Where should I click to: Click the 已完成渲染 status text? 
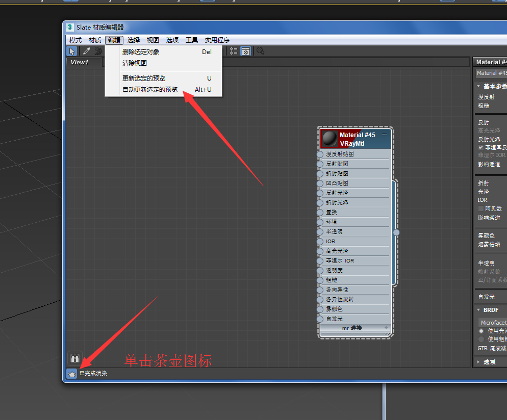pos(93,374)
